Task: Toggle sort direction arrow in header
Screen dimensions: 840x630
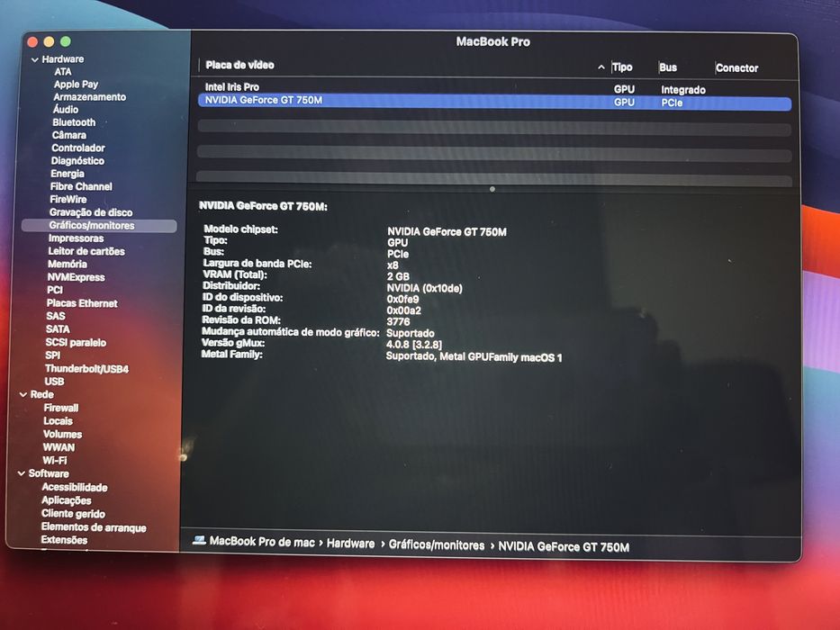Action: pos(601,67)
